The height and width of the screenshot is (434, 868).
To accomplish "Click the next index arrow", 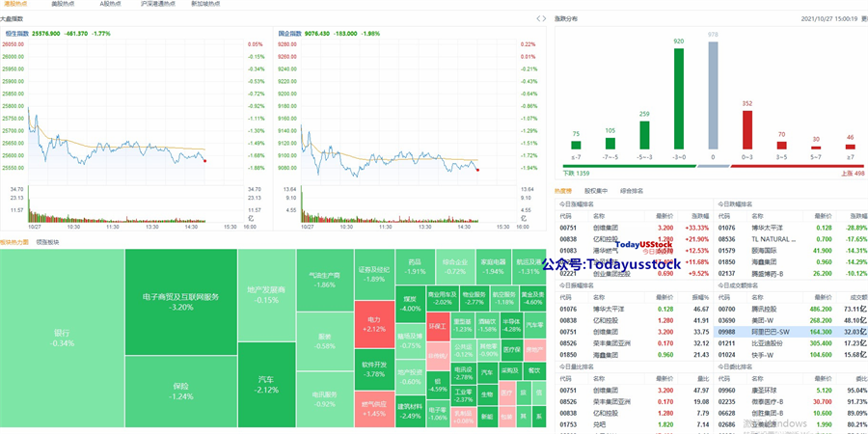I will pos(544,19).
